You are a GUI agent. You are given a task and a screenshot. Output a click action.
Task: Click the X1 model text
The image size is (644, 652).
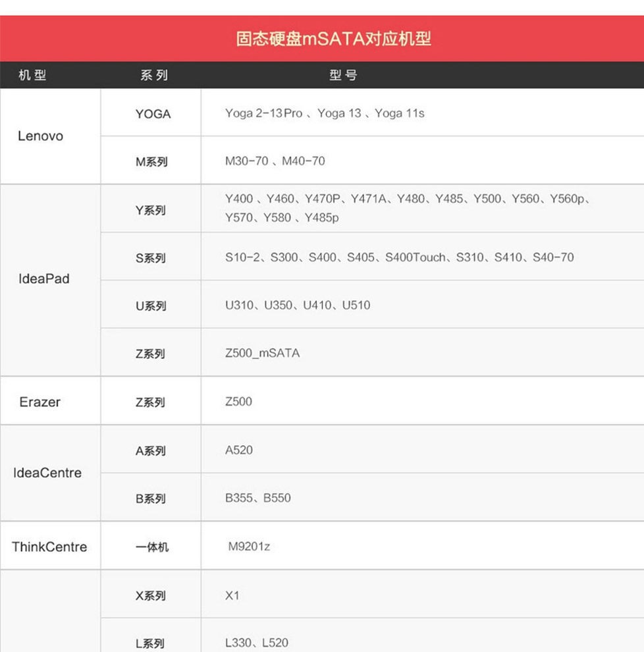tap(232, 595)
